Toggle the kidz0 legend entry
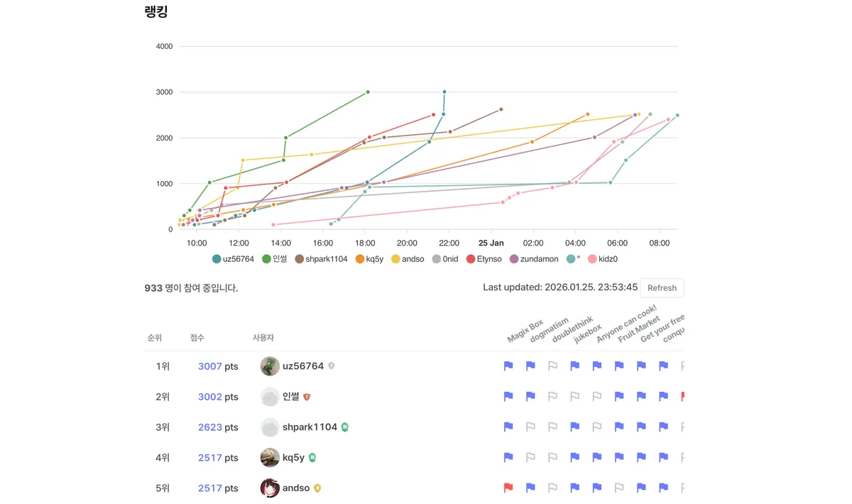 [x=603, y=259]
